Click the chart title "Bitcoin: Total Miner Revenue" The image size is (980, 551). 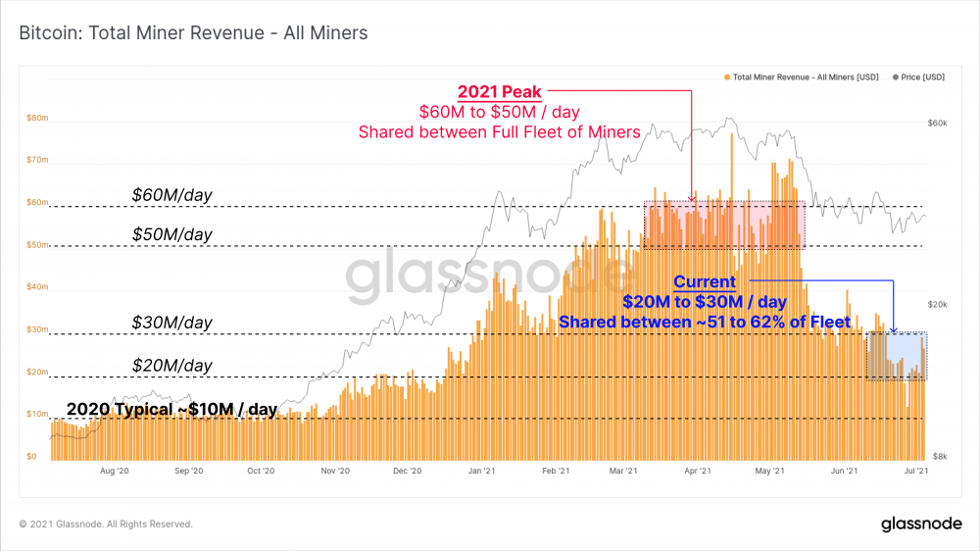click(194, 33)
